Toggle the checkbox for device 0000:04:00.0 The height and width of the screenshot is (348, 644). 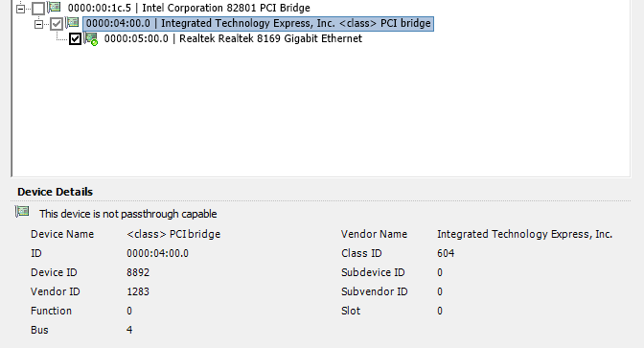tap(57, 23)
